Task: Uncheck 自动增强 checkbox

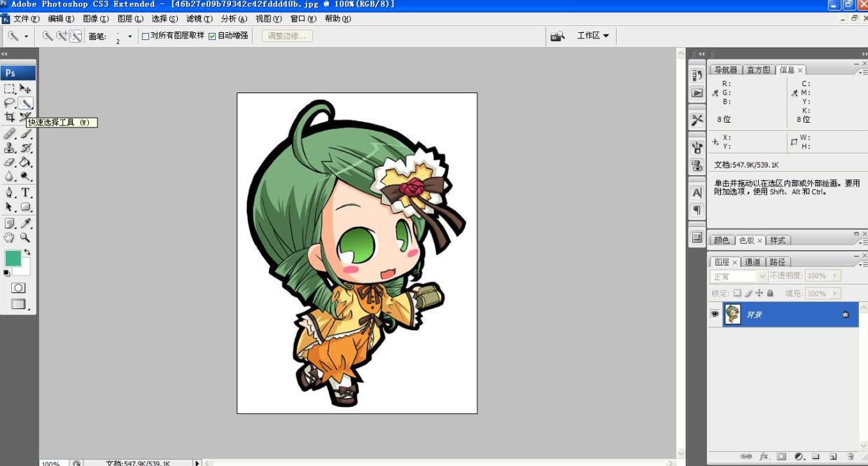Action: click(212, 36)
